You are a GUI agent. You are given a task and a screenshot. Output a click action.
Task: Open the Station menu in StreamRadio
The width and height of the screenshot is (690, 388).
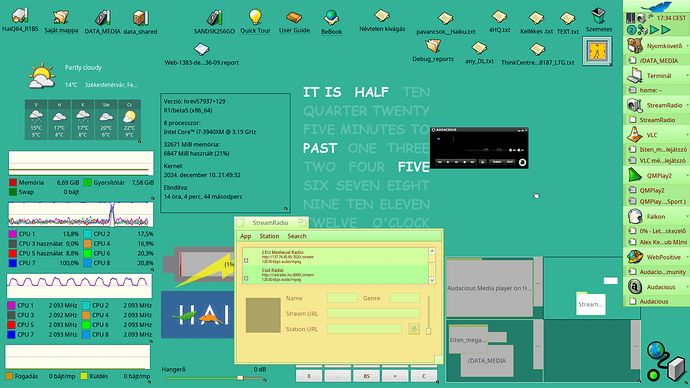(x=269, y=236)
